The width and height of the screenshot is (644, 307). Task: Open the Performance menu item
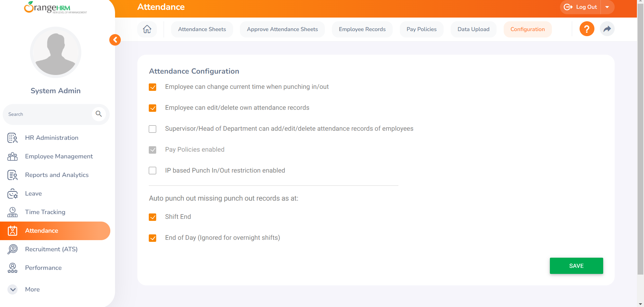55,268
